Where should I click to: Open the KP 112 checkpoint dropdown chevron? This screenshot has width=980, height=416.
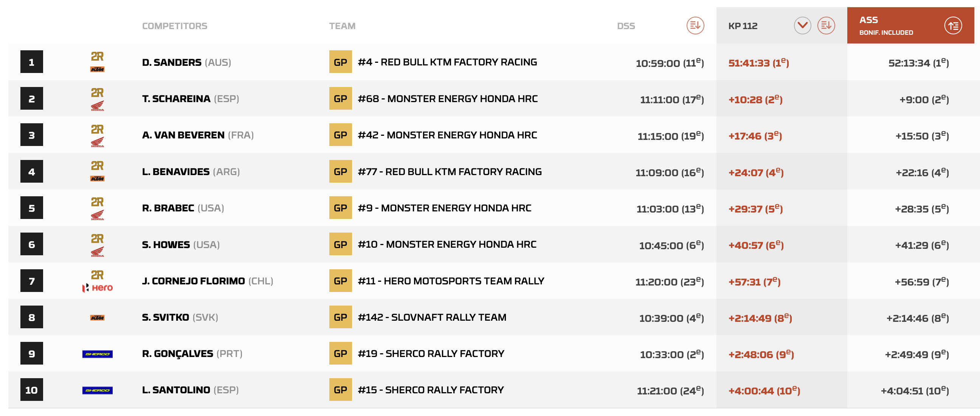click(x=802, y=25)
